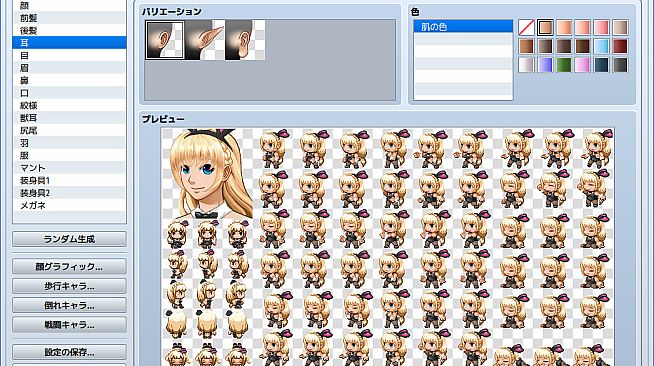The height and width of the screenshot is (366, 654).
Task: Pick the no-color swatch with red slash
Action: [x=526, y=28]
